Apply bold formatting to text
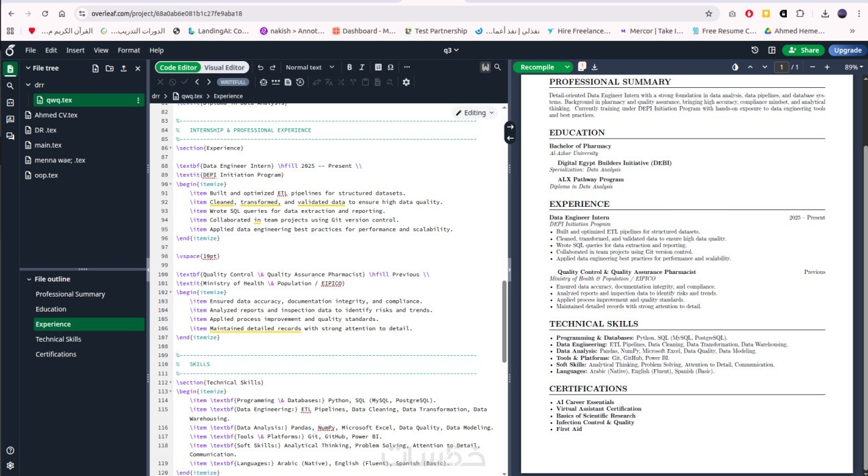Screen dimensions: 868x476 (x=349, y=67)
